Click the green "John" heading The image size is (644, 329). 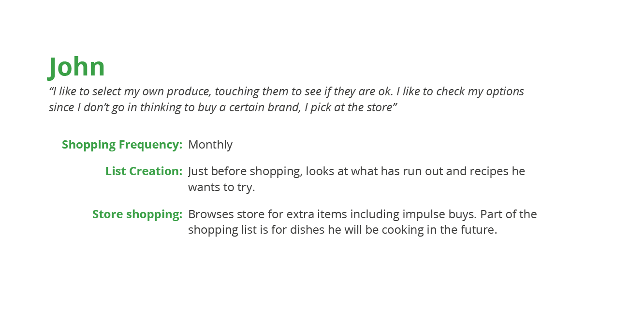pos(77,67)
